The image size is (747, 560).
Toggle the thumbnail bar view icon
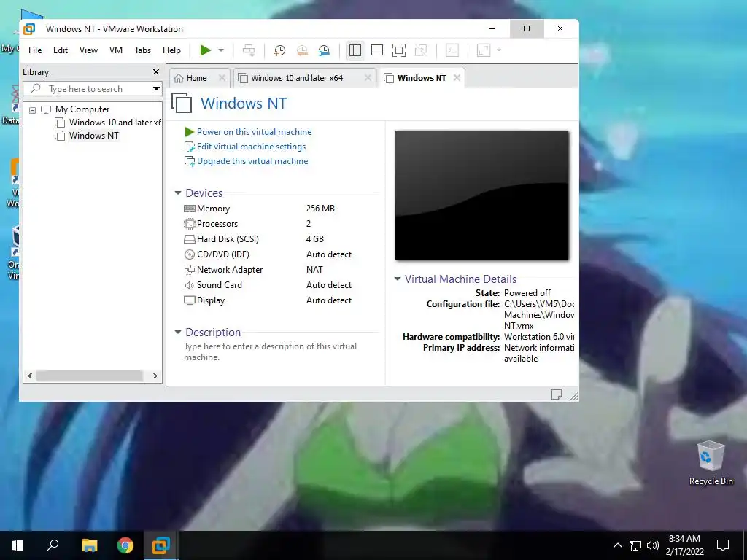coord(377,50)
